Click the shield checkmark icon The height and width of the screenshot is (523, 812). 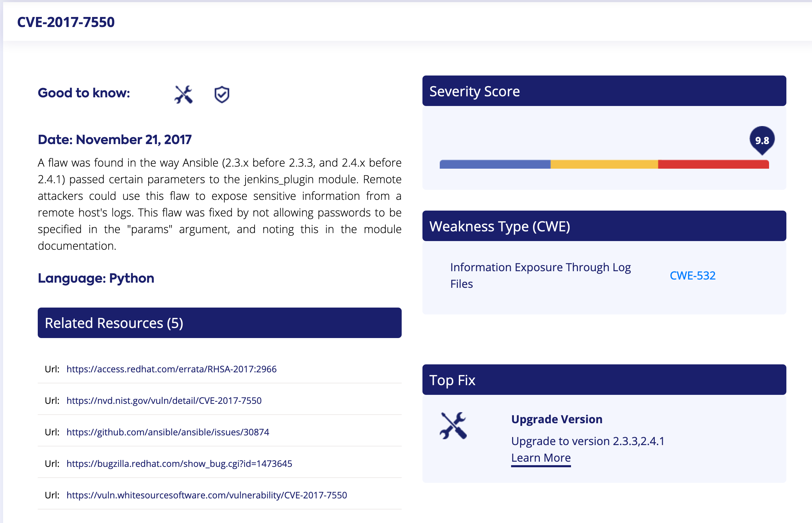pos(222,95)
